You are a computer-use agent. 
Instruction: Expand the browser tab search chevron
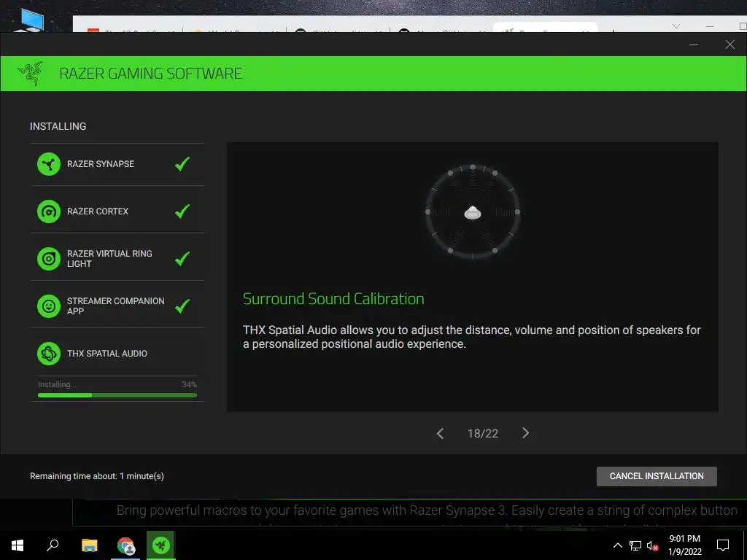coord(676,26)
